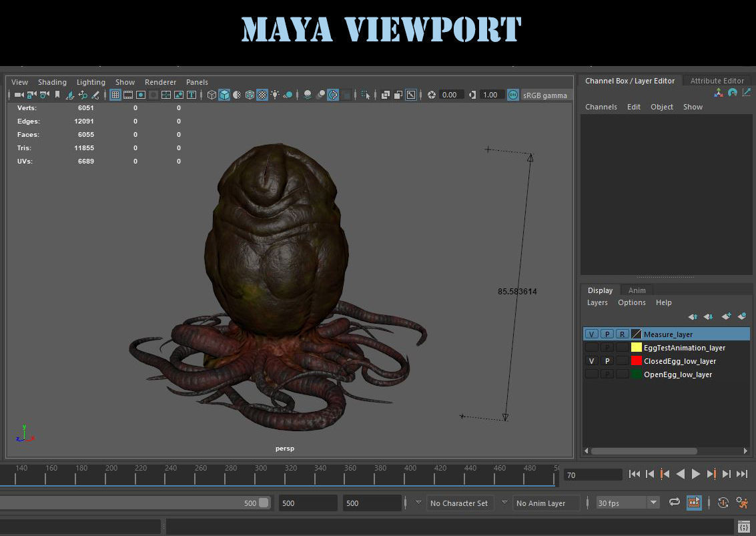This screenshot has width=756, height=536.
Task: Open the No Anim Layer dropdown arrow
Action: 505,503
